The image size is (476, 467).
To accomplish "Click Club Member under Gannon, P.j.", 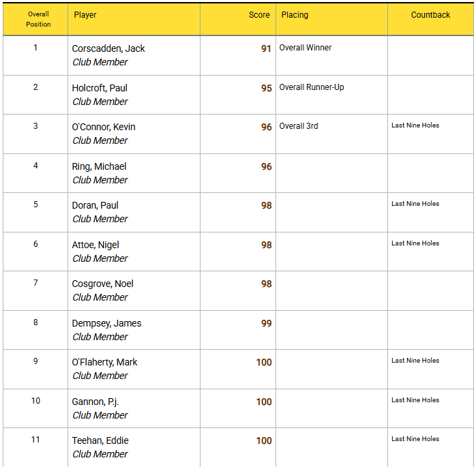I will tap(100, 415).
